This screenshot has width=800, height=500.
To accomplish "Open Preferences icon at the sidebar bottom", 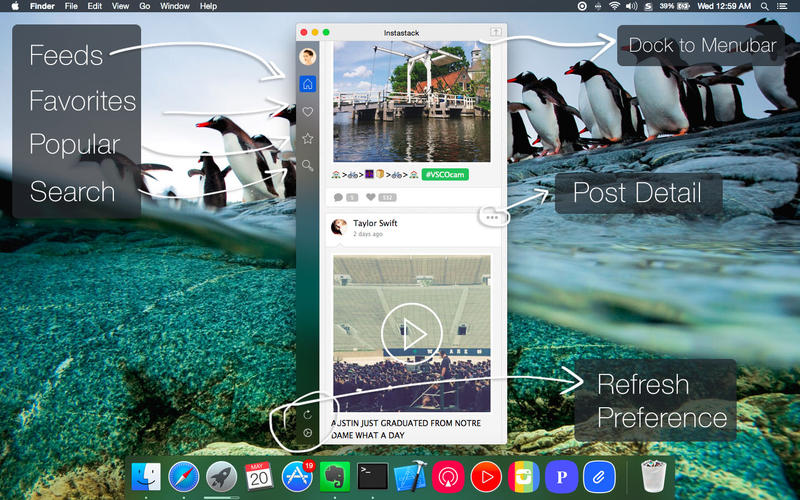I will (308, 433).
